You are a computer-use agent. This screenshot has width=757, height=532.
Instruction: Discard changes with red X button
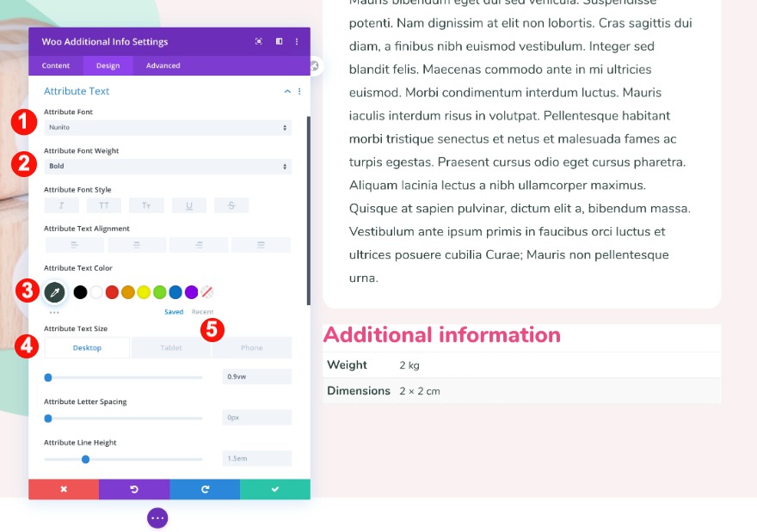(x=64, y=489)
